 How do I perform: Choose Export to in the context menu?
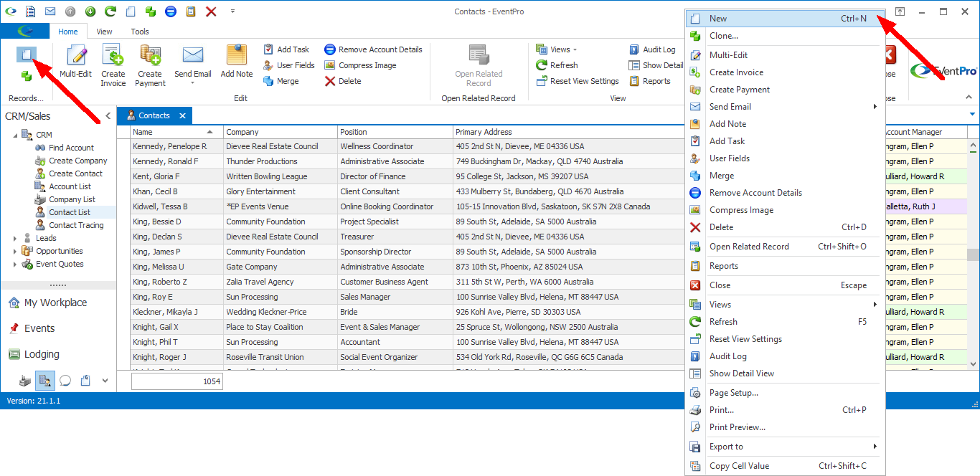coord(785,447)
